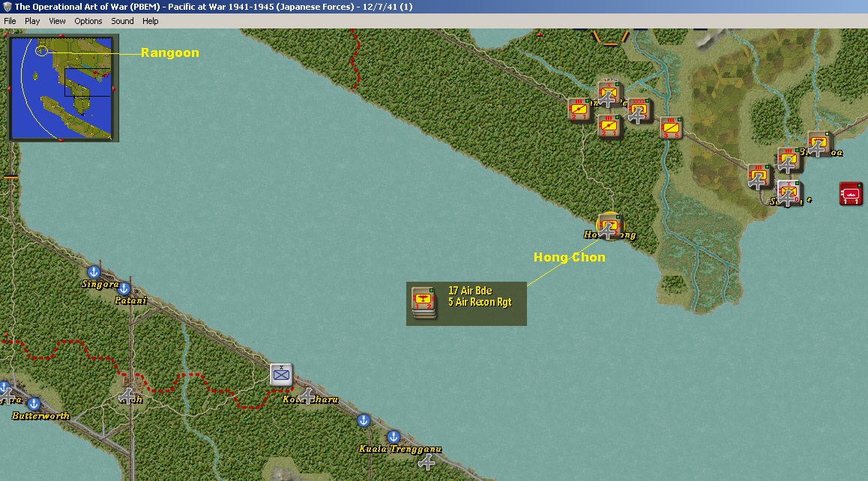Select regiment unit northwest of white Saigon unit
Viewport: 868px width, 481px height.
[759, 176]
